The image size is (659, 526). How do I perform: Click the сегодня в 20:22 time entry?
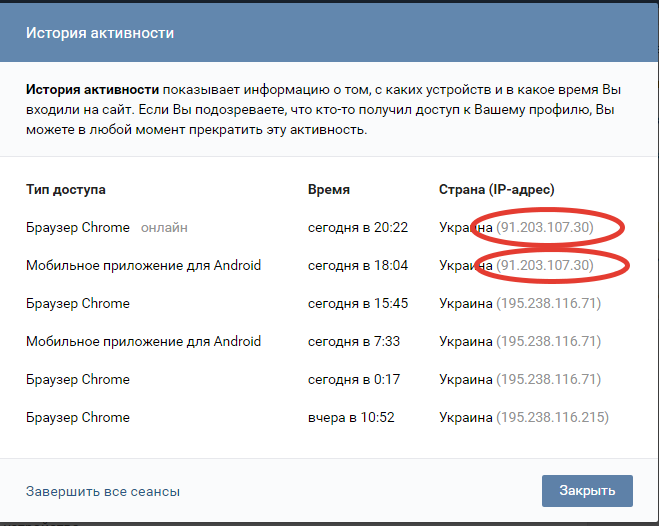(358, 227)
